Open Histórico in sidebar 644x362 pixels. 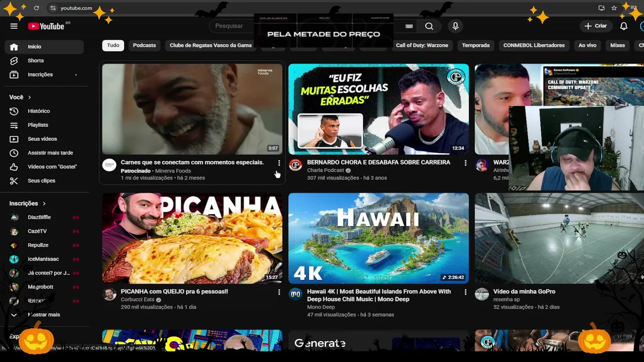pos(44,111)
